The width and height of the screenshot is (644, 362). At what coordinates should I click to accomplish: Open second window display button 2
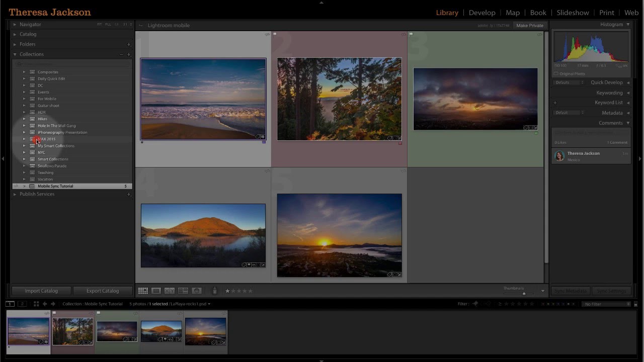[x=22, y=304]
